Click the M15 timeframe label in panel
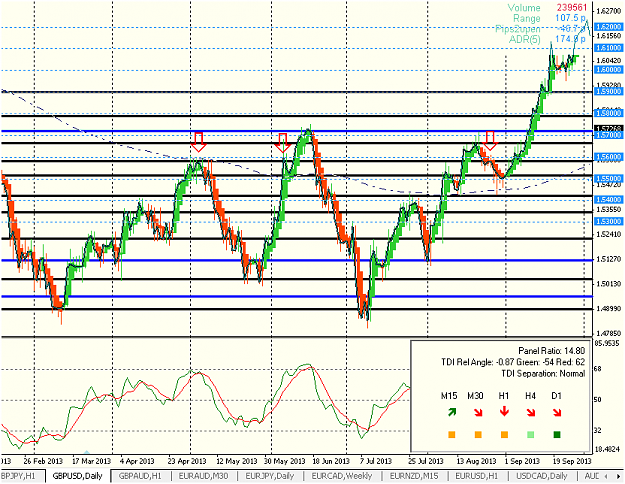 (449, 396)
